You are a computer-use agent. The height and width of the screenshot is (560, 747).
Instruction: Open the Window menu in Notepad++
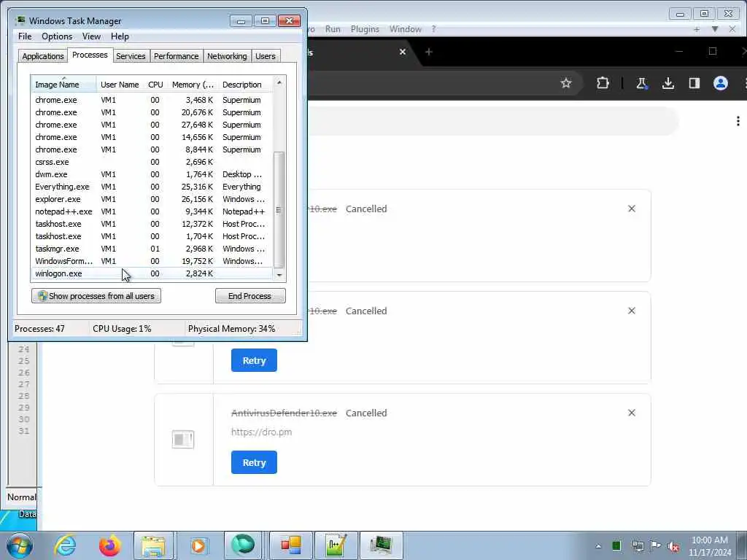(406, 29)
